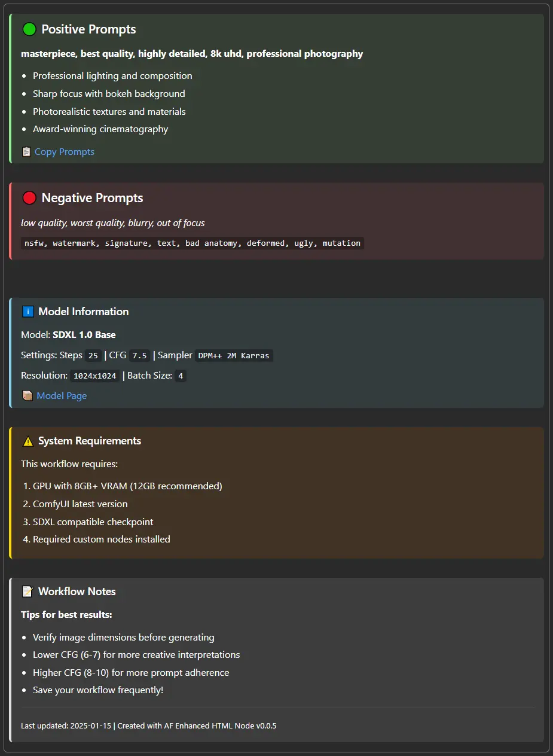
Task: Click the Negative Prompts heading
Action: [92, 198]
